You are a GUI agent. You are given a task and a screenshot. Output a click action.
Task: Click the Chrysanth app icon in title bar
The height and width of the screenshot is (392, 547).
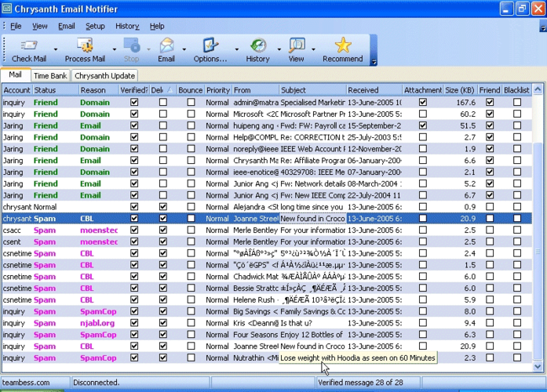point(6,9)
